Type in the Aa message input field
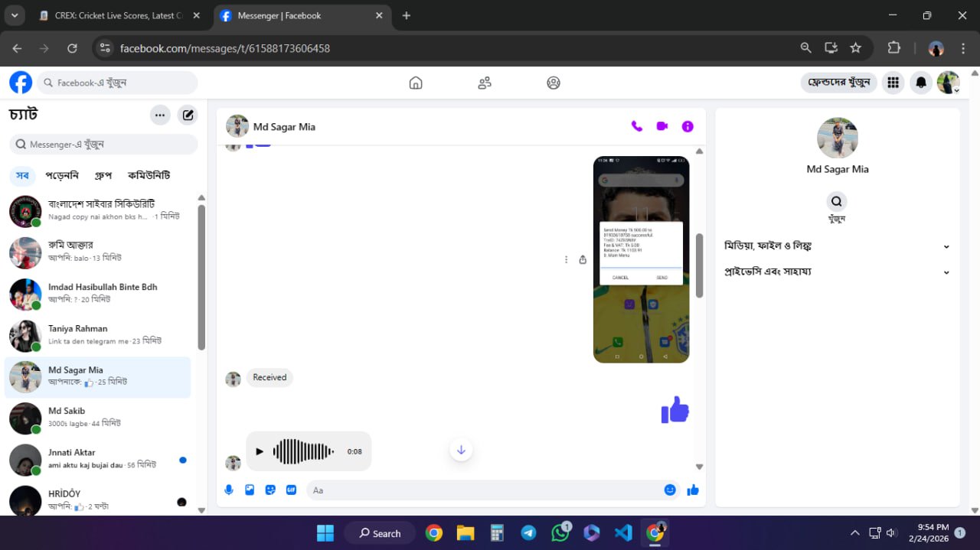 pyautogui.click(x=459, y=490)
